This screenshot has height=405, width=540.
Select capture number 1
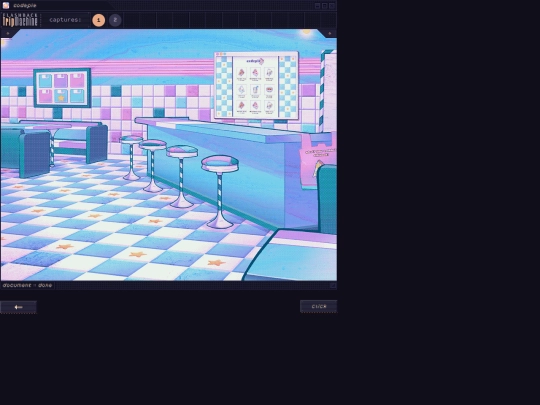[98, 20]
